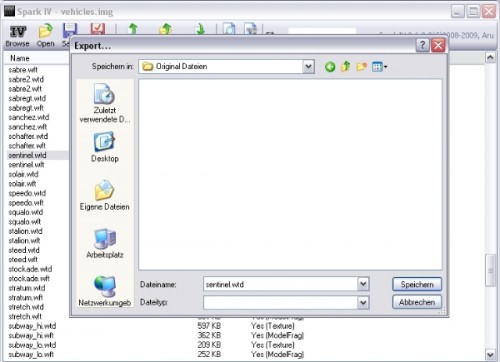This screenshot has height=362, width=500.
Task: Select solair.wtd in the file list
Action: coord(23,174)
